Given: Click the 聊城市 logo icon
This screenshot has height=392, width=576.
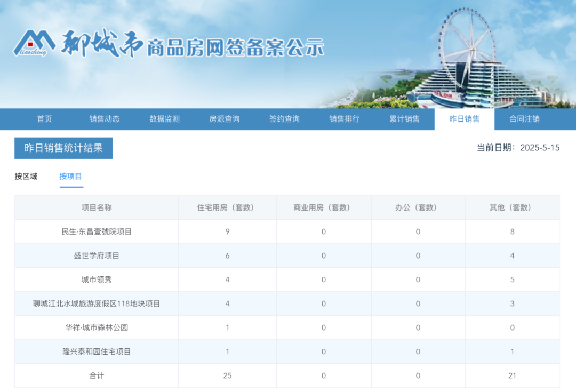Looking at the screenshot, I should (x=35, y=43).
